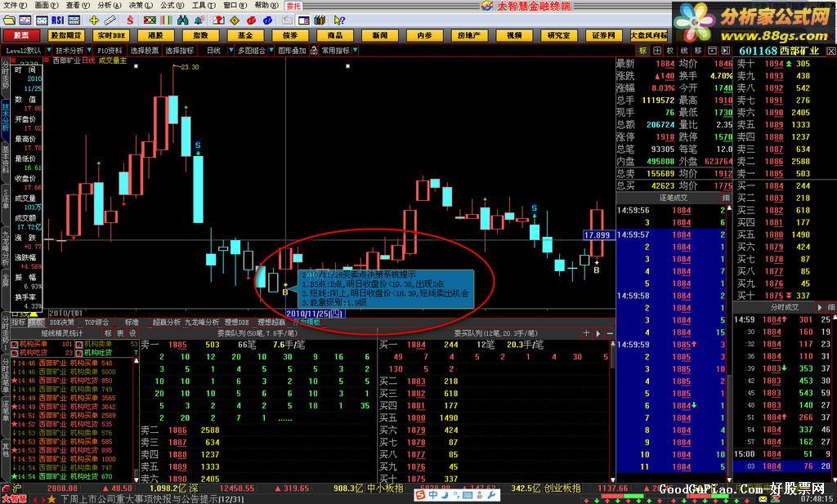This screenshot has height=504, width=837.
Task: Open the 分析 menu
Action: 109,6
